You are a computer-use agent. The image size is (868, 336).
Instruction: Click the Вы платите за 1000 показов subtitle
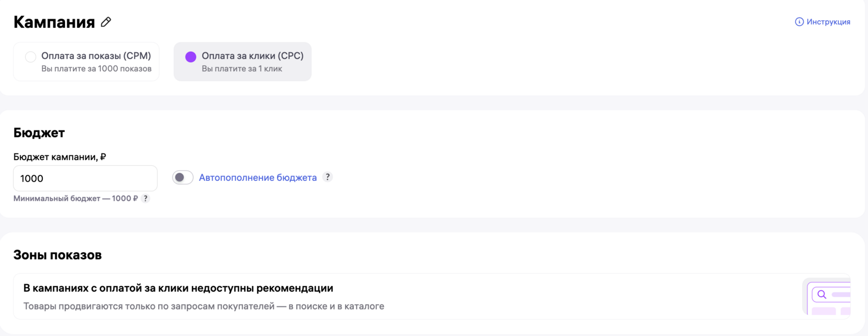(97, 69)
